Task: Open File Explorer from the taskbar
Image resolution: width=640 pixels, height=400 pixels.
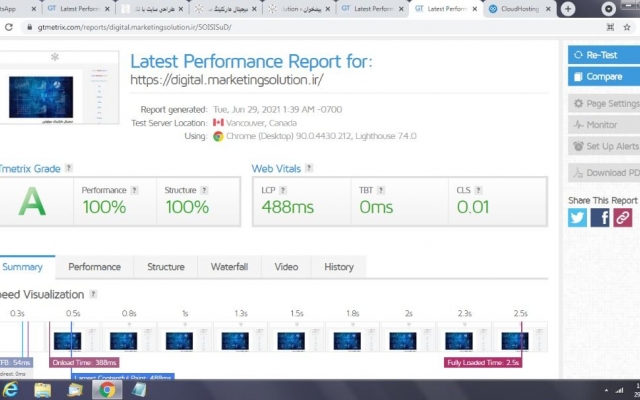Action: [x=43, y=390]
